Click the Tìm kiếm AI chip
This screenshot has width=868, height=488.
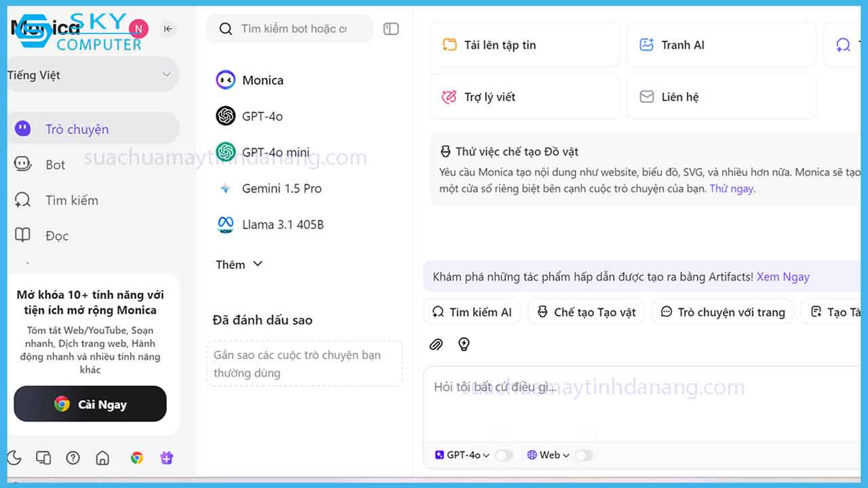(472, 312)
